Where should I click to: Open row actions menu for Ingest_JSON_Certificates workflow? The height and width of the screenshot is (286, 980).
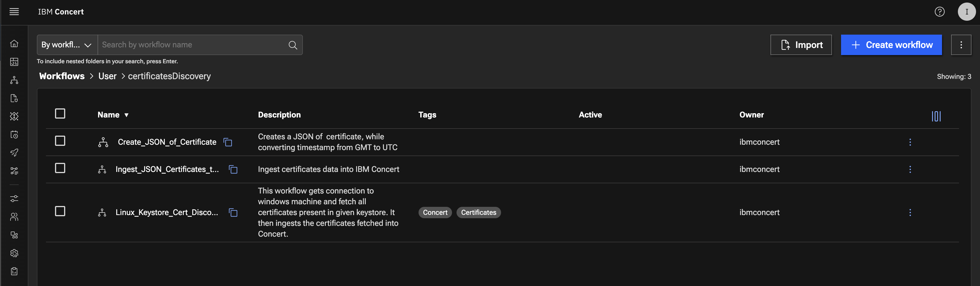pyautogui.click(x=910, y=169)
